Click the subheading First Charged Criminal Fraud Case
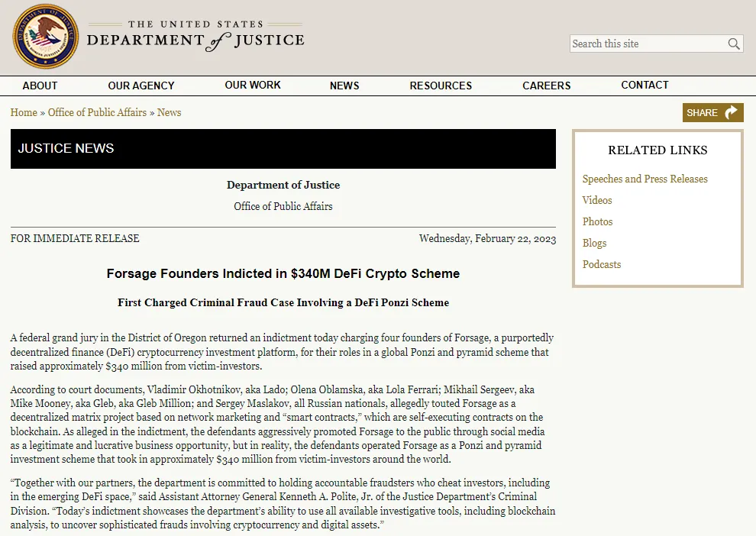Viewport: 756px width, 536px height. click(x=283, y=302)
